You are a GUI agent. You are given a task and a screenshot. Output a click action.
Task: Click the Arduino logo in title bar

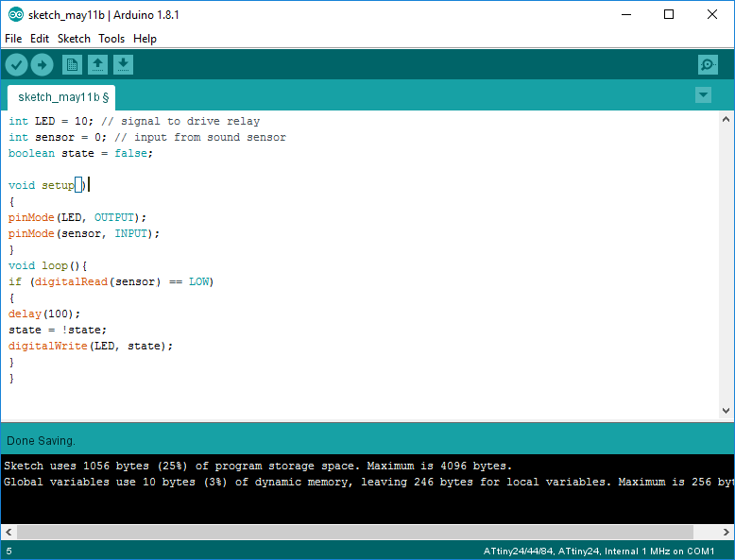(x=15, y=15)
